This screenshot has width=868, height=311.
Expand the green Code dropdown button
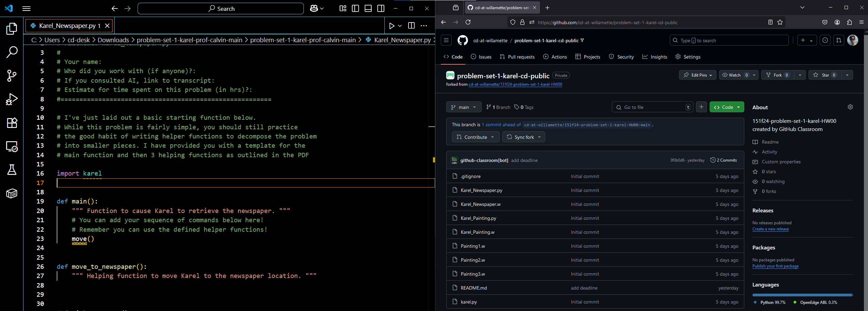point(727,107)
